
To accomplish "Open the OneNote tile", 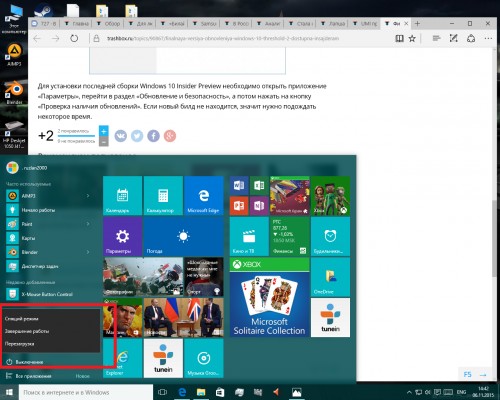I will (x=259, y=206).
